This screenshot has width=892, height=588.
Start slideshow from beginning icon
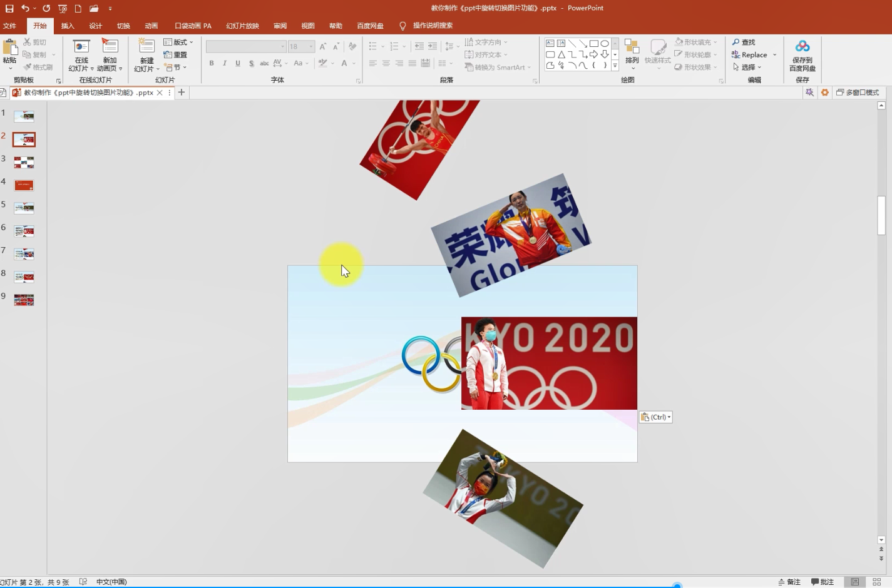click(x=63, y=9)
